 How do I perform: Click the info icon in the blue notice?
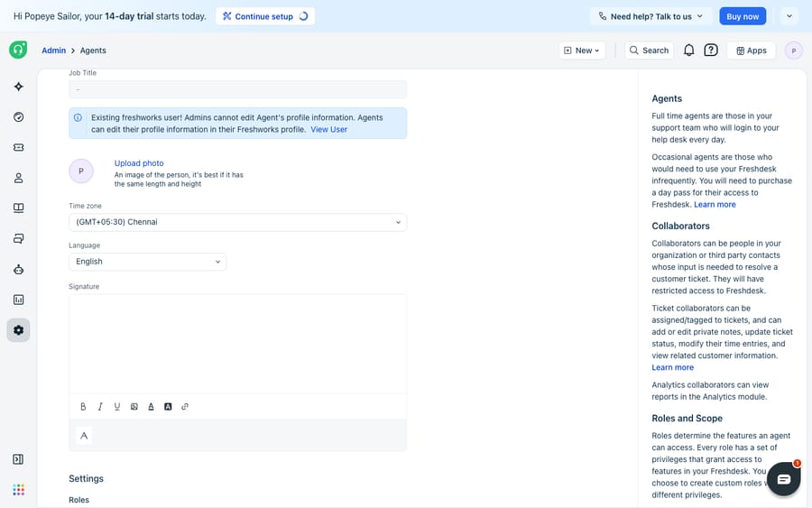click(78, 117)
